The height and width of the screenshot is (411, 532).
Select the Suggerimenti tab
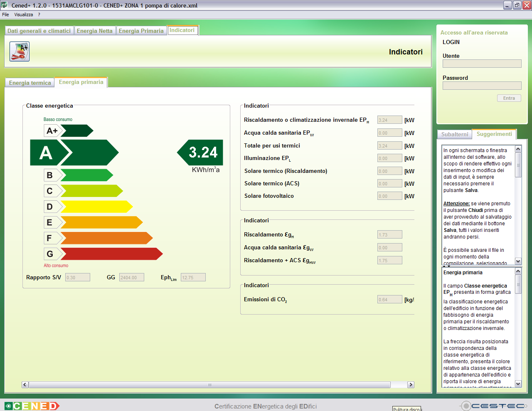(x=494, y=134)
